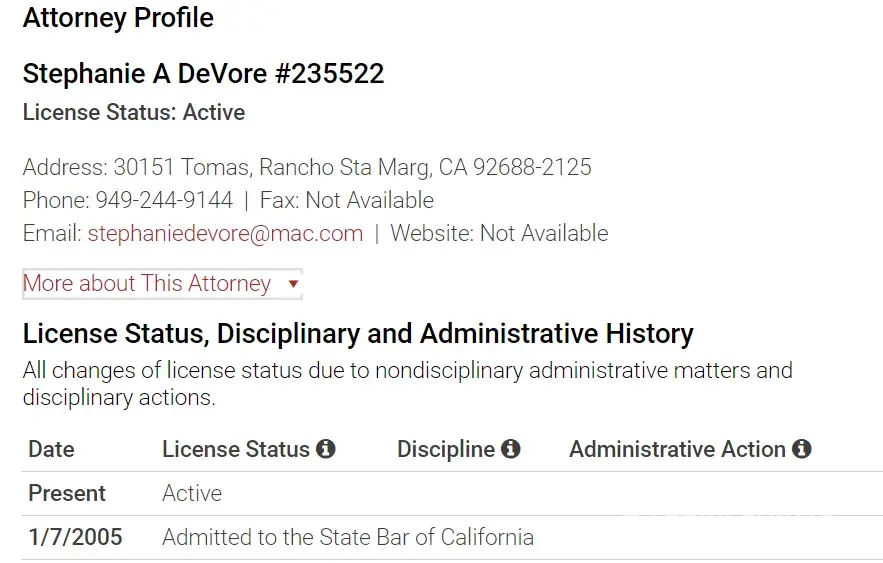Click the Administrative Action column header text
883x563 pixels.
pyautogui.click(x=677, y=450)
